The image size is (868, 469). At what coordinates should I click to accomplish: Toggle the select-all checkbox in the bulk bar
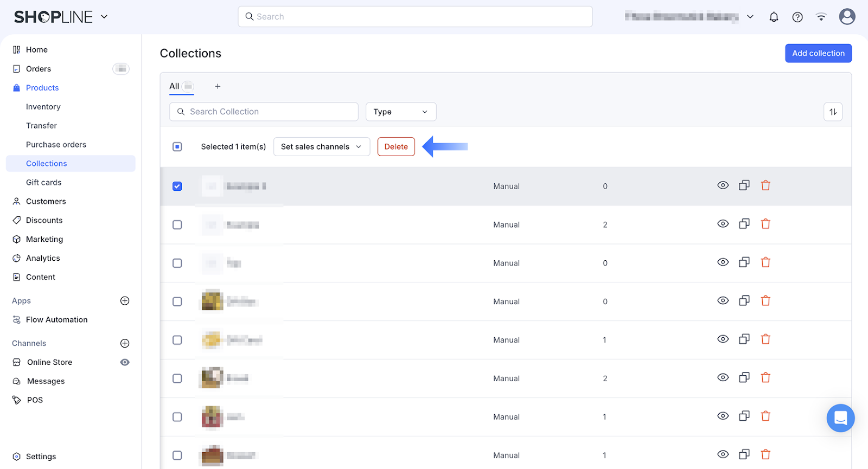click(177, 147)
